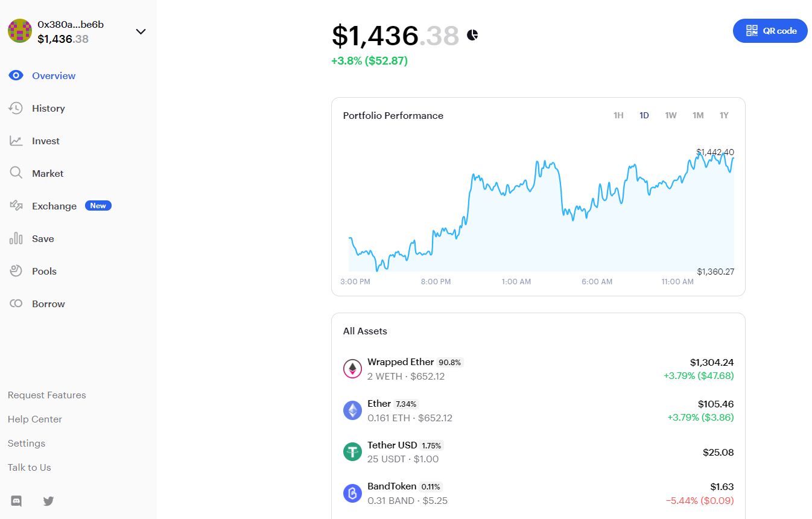The width and height of the screenshot is (812, 519).
Task: Open the Help Center link
Action: tap(35, 419)
